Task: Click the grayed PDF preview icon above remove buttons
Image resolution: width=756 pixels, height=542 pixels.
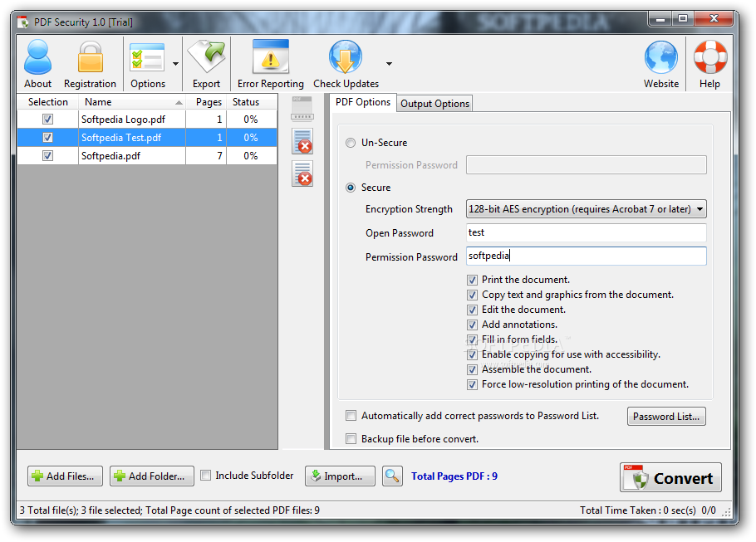Action: pos(302,109)
